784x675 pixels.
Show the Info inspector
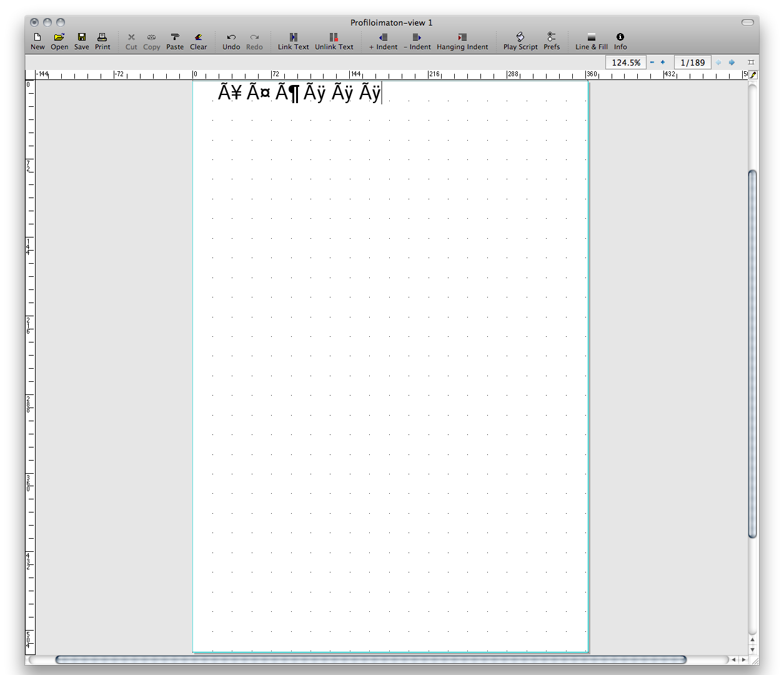pyautogui.click(x=620, y=41)
